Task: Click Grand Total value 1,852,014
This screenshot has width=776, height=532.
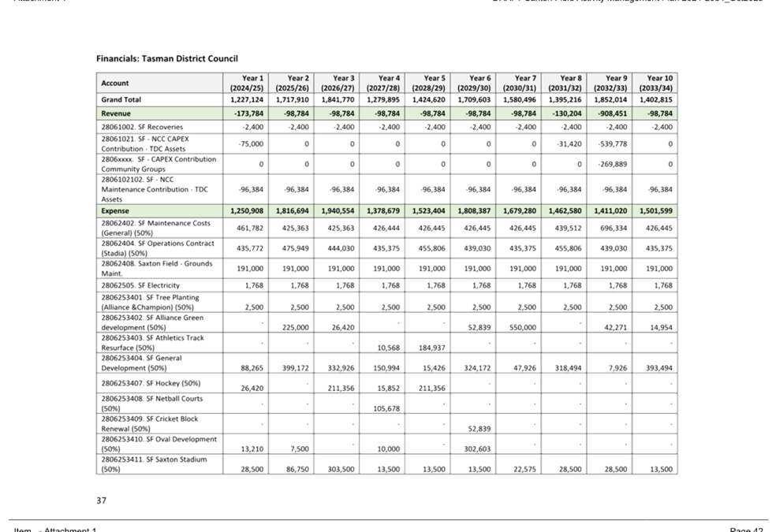Action: click(x=611, y=99)
